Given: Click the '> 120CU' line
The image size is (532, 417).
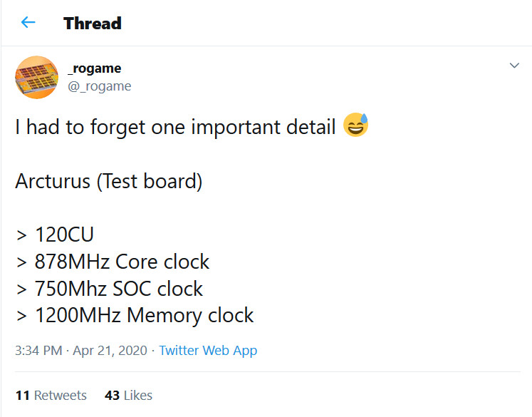Looking at the screenshot, I should pyautogui.click(x=55, y=235).
